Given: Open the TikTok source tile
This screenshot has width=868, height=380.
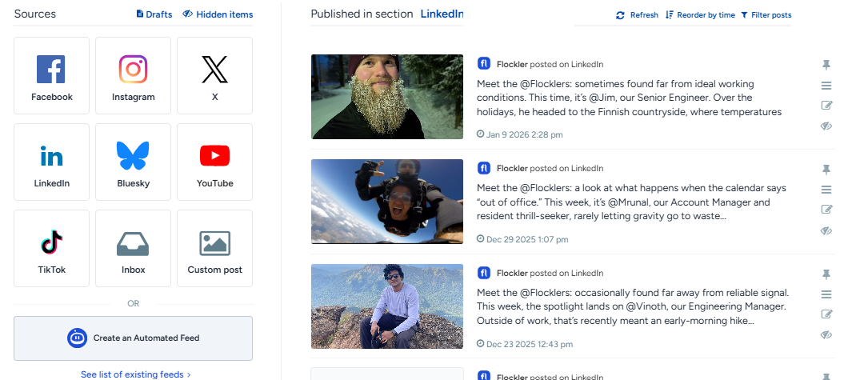Looking at the screenshot, I should [51, 248].
